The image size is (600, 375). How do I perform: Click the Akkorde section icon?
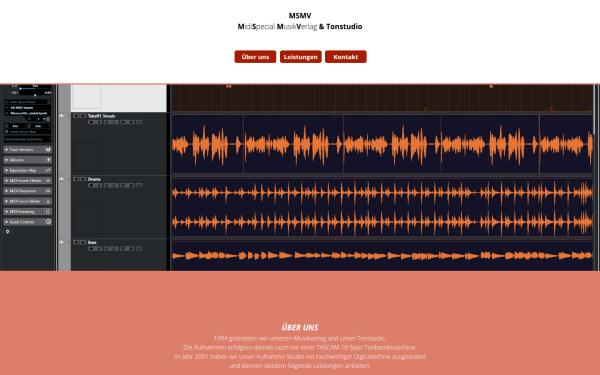click(48, 160)
